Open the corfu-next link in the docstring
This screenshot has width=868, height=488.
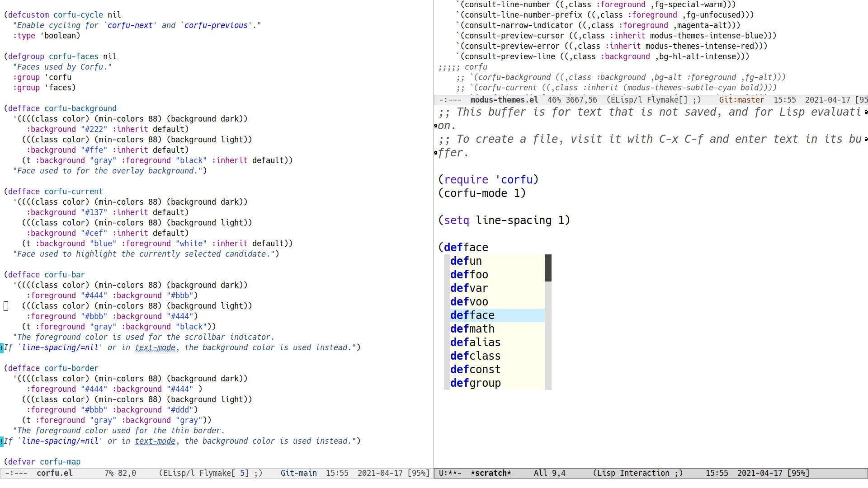click(x=130, y=25)
